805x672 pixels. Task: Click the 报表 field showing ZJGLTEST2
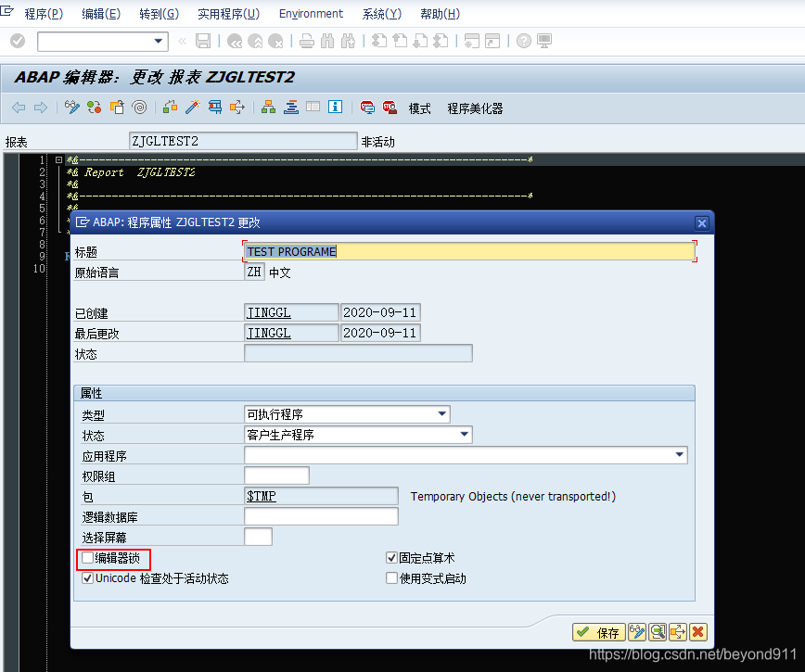tap(243, 141)
